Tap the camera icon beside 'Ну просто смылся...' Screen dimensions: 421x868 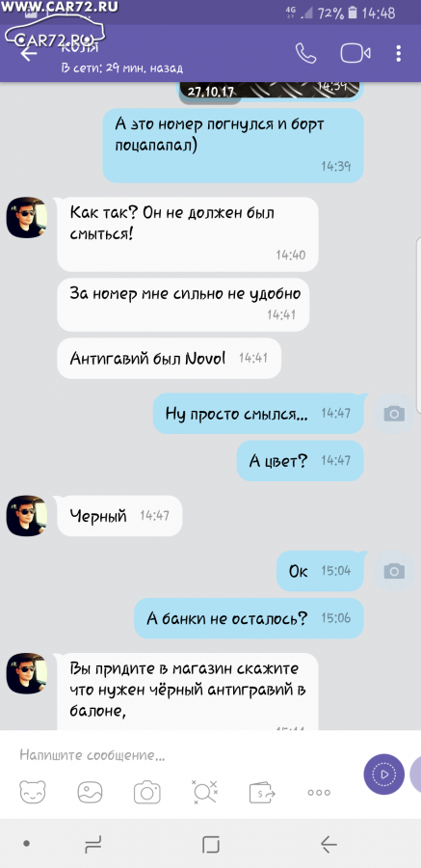click(394, 414)
